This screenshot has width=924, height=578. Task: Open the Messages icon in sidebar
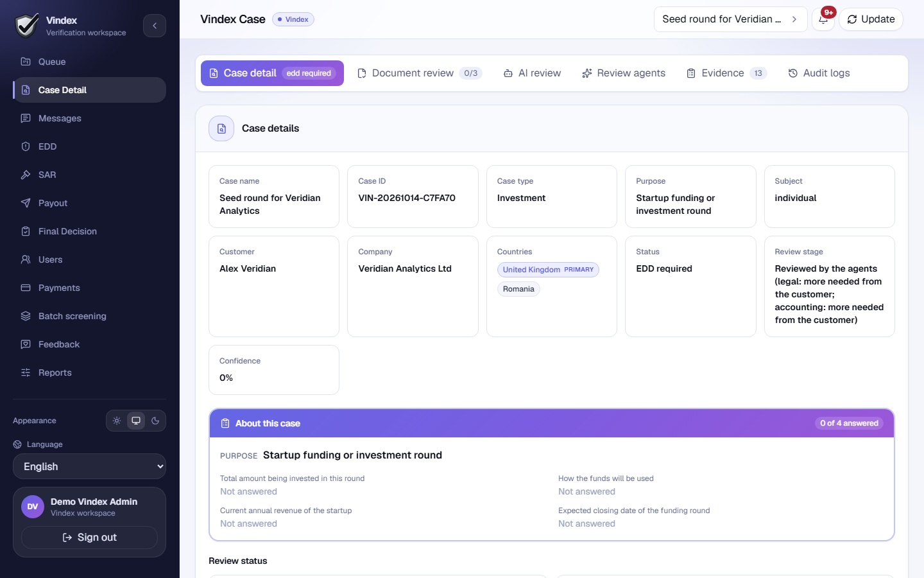pyautogui.click(x=26, y=118)
